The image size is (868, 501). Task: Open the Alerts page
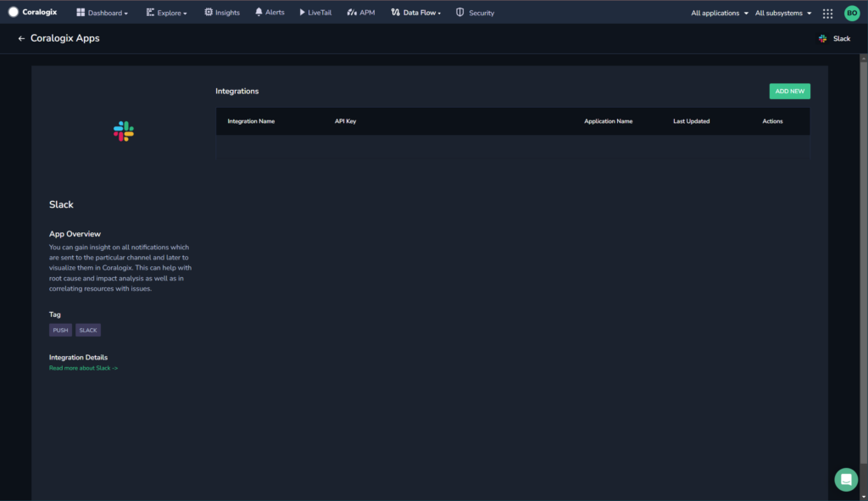[270, 12]
